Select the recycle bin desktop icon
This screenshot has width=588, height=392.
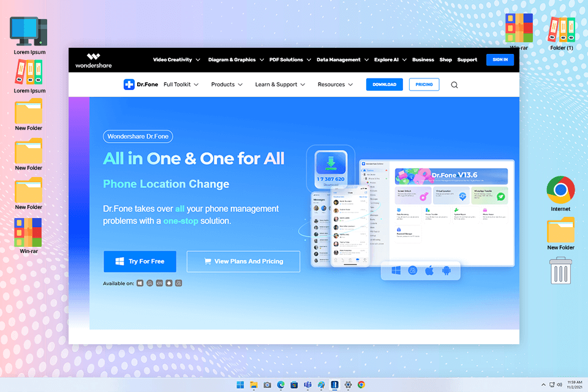[560, 271]
